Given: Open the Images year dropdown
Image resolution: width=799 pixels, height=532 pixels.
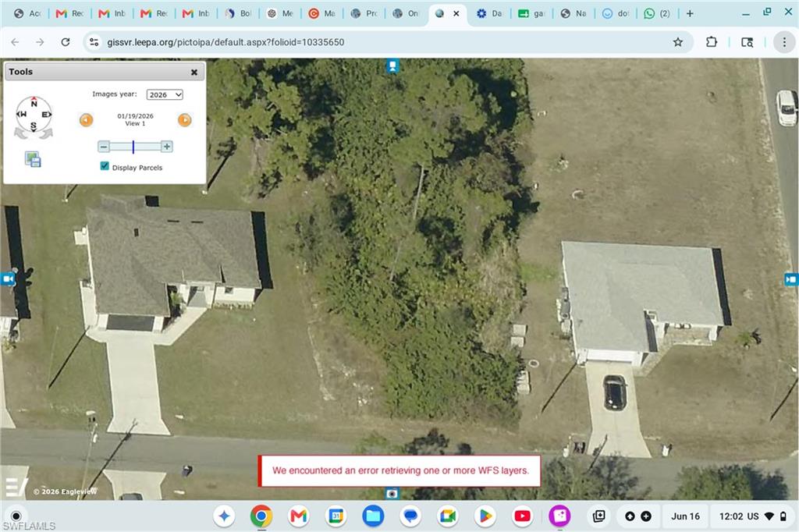Looking at the screenshot, I should (165, 95).
